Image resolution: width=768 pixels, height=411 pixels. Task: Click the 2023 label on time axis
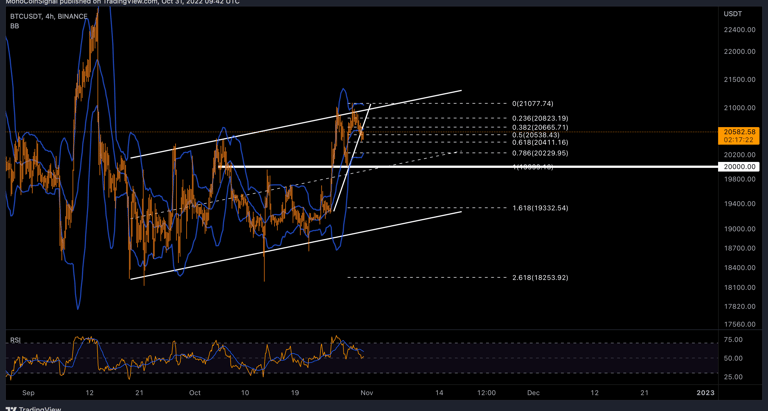[x=705, y=393]
